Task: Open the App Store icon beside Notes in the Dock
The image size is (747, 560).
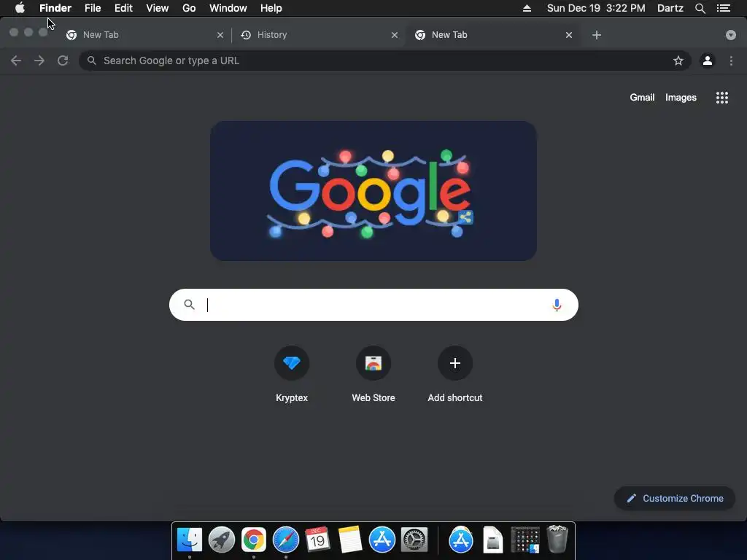Action: [x=382, y=540]
